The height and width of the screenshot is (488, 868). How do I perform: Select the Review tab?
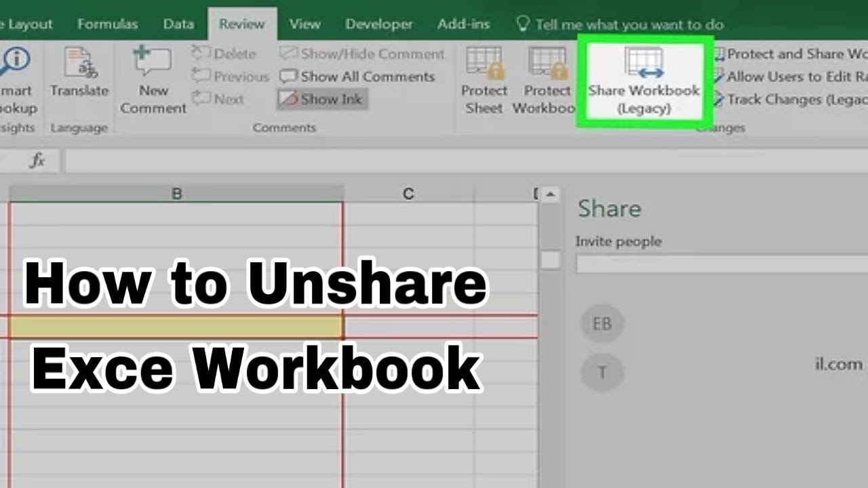pyautogui.click(x=241, y=24)
